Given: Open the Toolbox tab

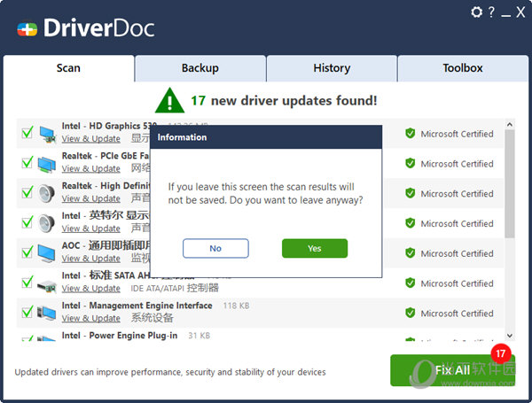Looking at the screenshot, I should click(x=463, y=68).
